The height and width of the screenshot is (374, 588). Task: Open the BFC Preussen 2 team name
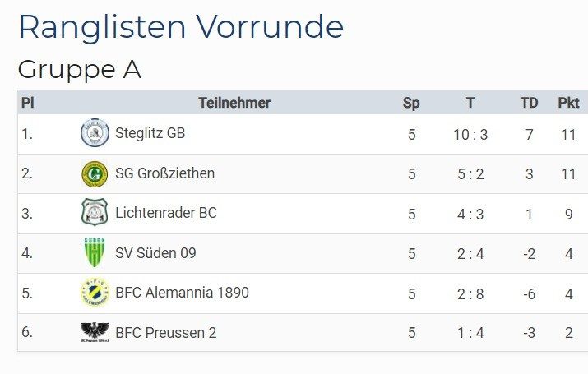point(166,333)
